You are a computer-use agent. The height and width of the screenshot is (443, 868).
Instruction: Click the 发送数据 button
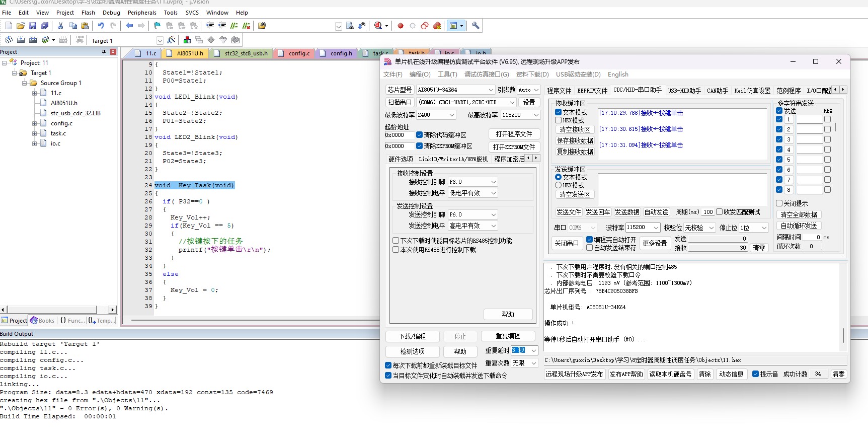point(627,212)
